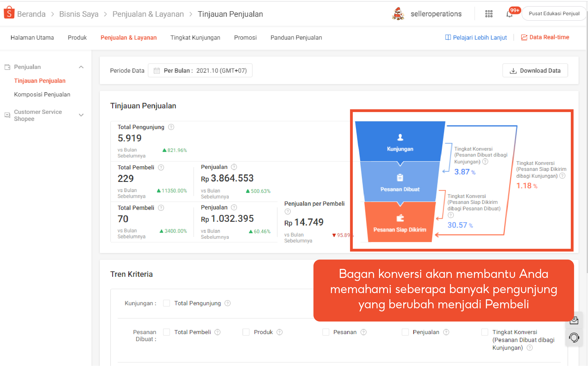Click the Shopee logo icon
The height and width of the screenshot is (366, 588).
9,13
